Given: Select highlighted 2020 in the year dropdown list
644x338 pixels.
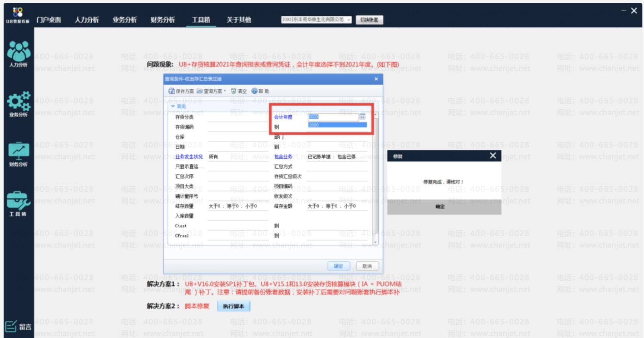Looking at the screenshot, I should (338, 125).
